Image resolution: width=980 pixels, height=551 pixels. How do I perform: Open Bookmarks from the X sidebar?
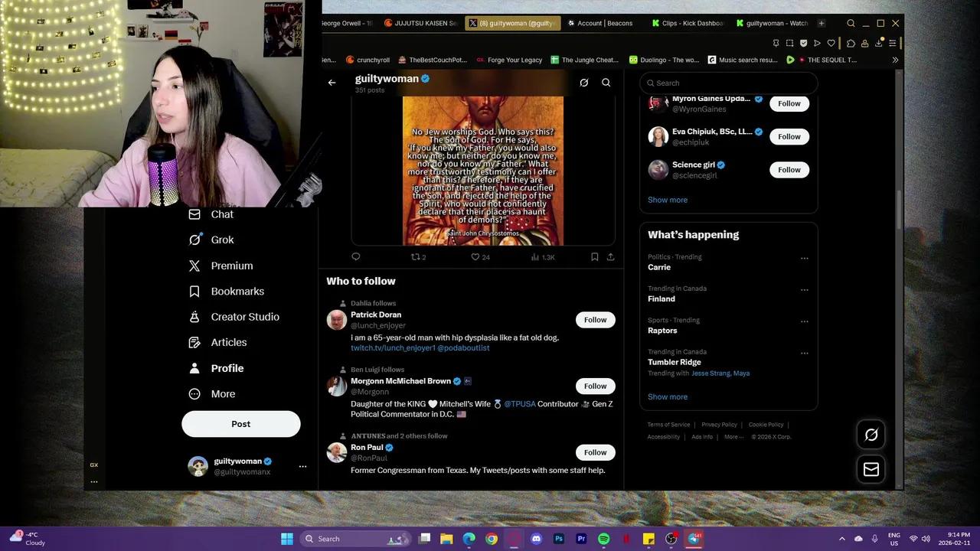237,291
